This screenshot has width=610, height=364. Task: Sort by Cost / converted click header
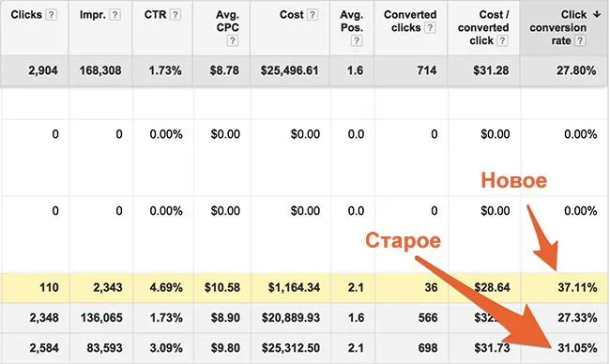483,27
